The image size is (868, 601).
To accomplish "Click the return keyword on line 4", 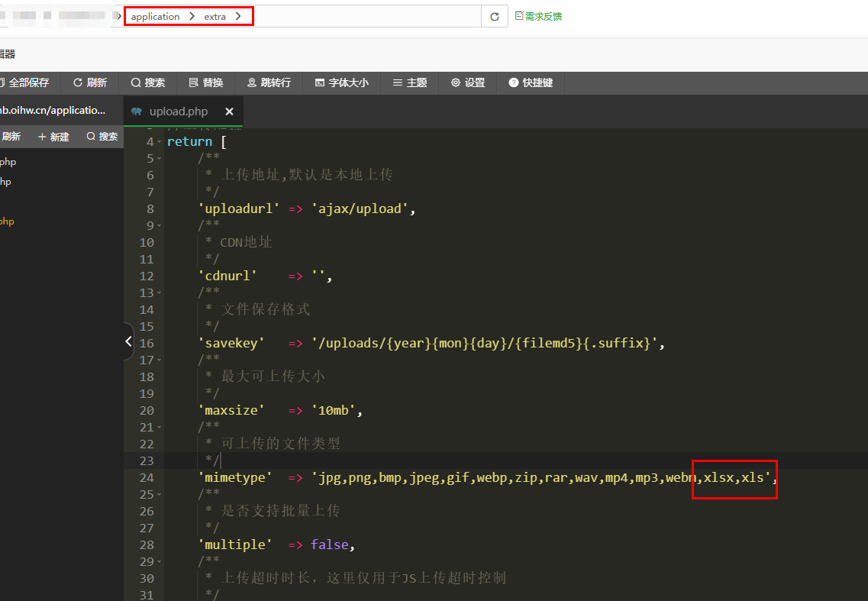I will [x=189, y=142].
